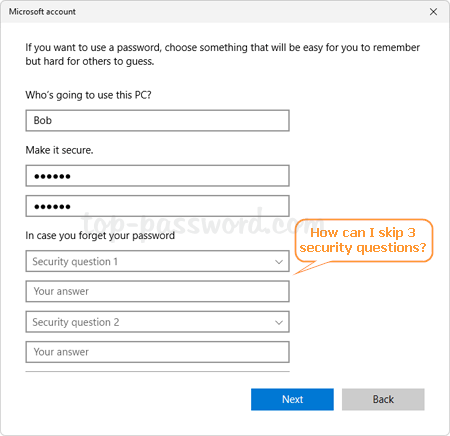The image size is (450, 436).
Task: Click the "Make it secure." label
Action: click(59, 150)
